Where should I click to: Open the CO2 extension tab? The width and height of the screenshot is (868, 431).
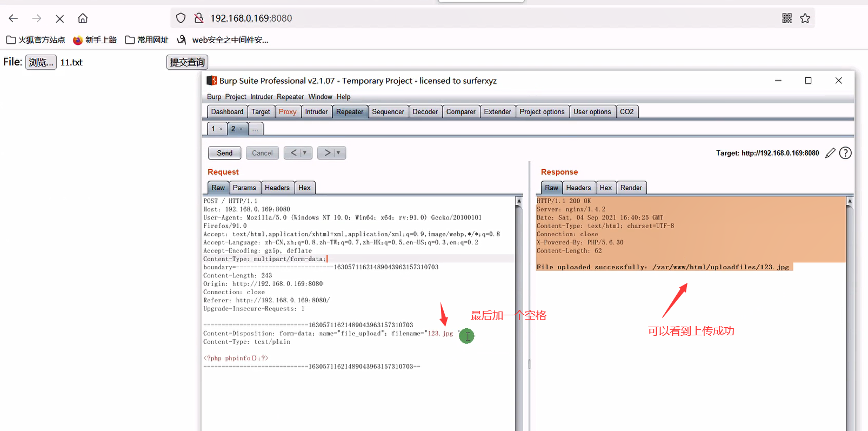point(627,112)
